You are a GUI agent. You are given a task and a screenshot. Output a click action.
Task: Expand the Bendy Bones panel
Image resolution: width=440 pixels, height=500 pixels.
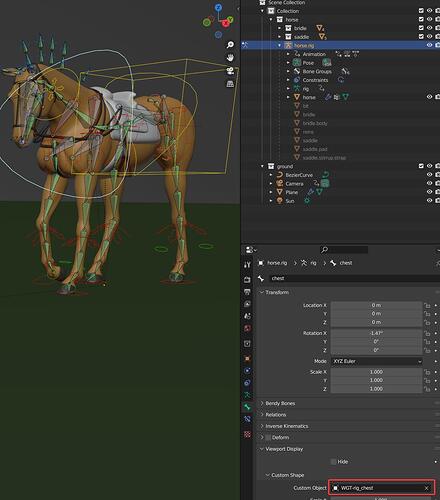coord(280,403)
